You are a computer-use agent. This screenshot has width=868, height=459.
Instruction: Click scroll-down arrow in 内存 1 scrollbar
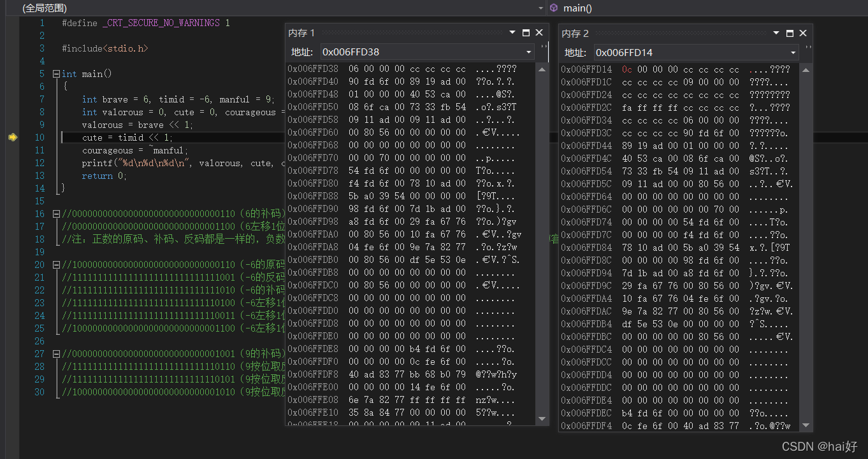pyautogui.click(x=542, y=418)
